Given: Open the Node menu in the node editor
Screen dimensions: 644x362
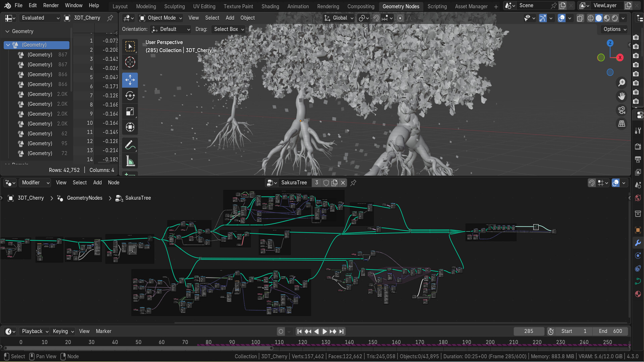Looking at the screenshot, I should click(x=114, y=183).
